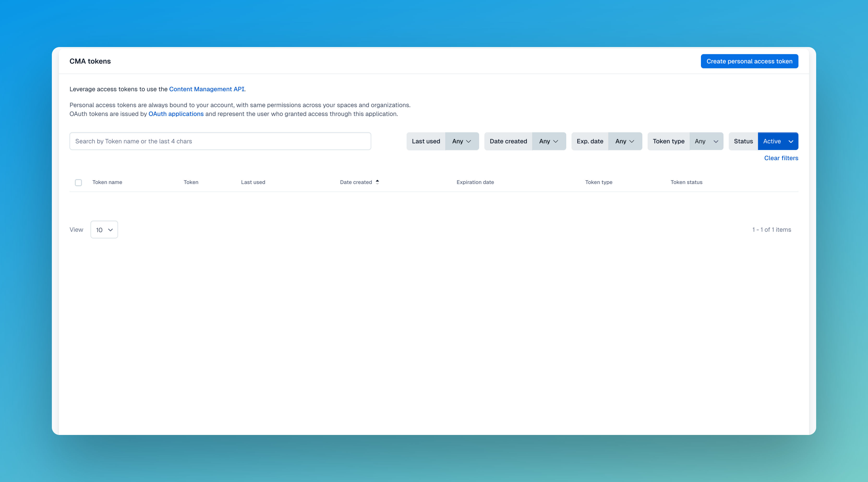The height and width of the screenshot is (482, 868).
Task: Click the Token name column header
Action: (x=107, y=182)
